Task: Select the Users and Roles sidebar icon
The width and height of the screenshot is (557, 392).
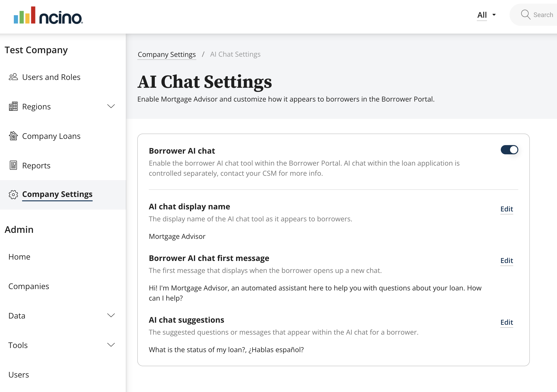Action: (x=13, y=77)
